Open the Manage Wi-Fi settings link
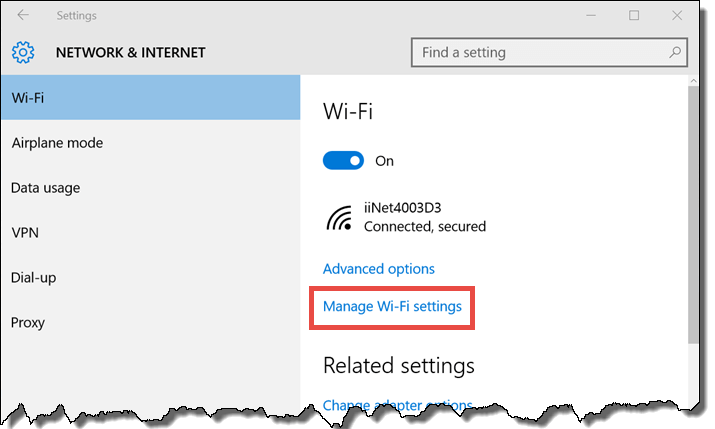This screenshot has height=429, width=715. (x=392, y=306)
